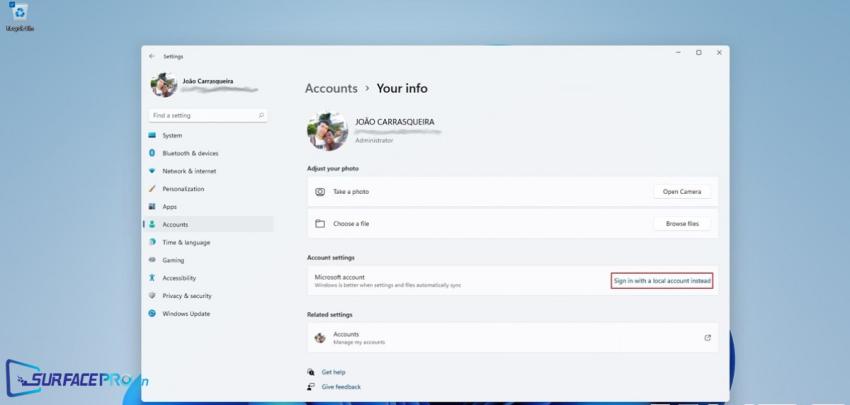Click the Give feedback icon
Screen dimensions: 850x405
(x=311, y=387)
